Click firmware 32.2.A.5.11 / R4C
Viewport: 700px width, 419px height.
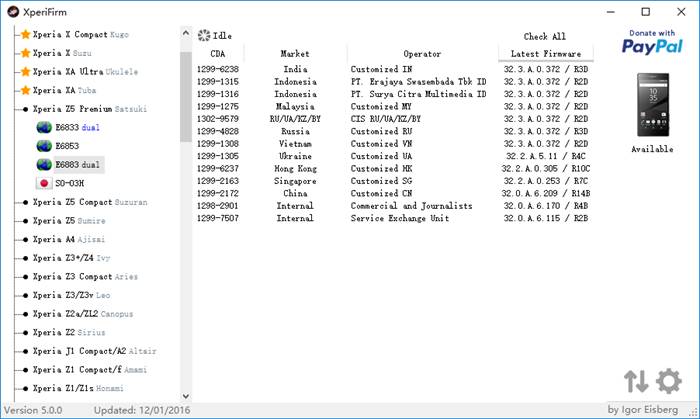546,156
